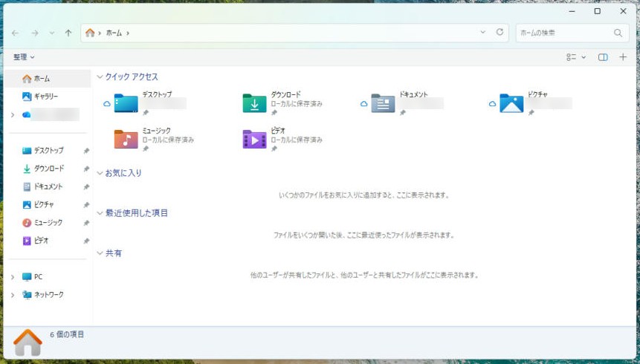Click cloud sync icon beside ドキュメント folder
This screenshot has width=640, height=364.
pos(364,104)
